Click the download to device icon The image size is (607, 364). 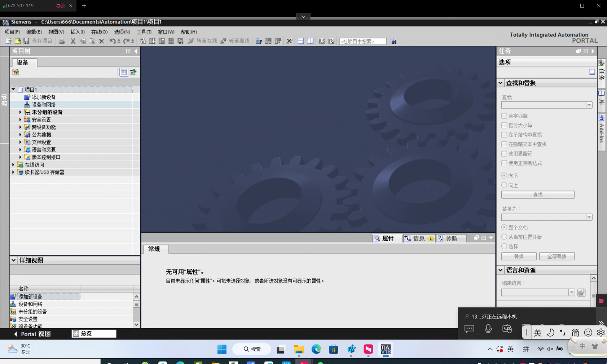click(152, 41)
